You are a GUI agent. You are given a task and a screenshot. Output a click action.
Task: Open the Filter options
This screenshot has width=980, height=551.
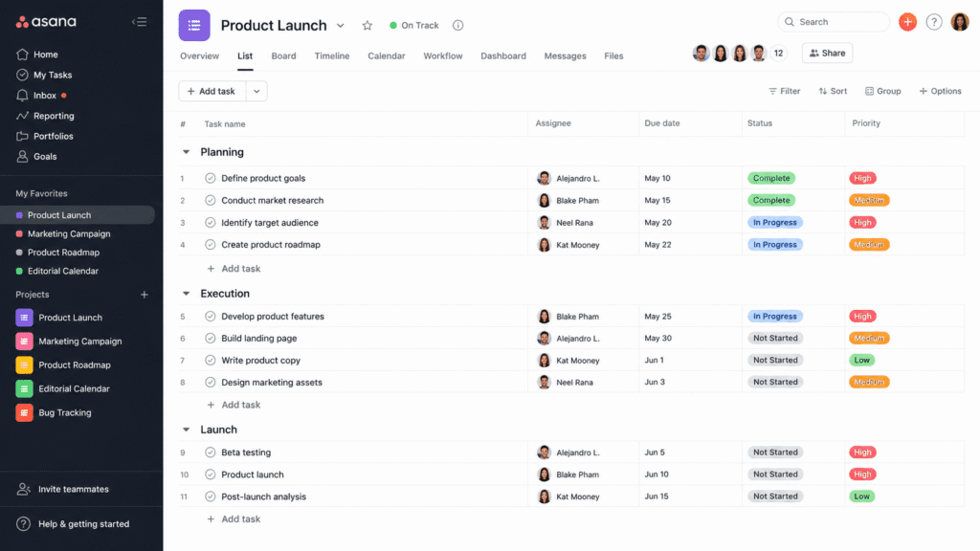click(785, 91)
